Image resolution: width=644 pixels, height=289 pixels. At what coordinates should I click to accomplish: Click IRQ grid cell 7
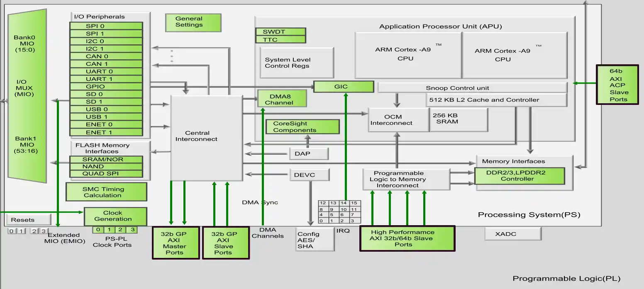354,215
